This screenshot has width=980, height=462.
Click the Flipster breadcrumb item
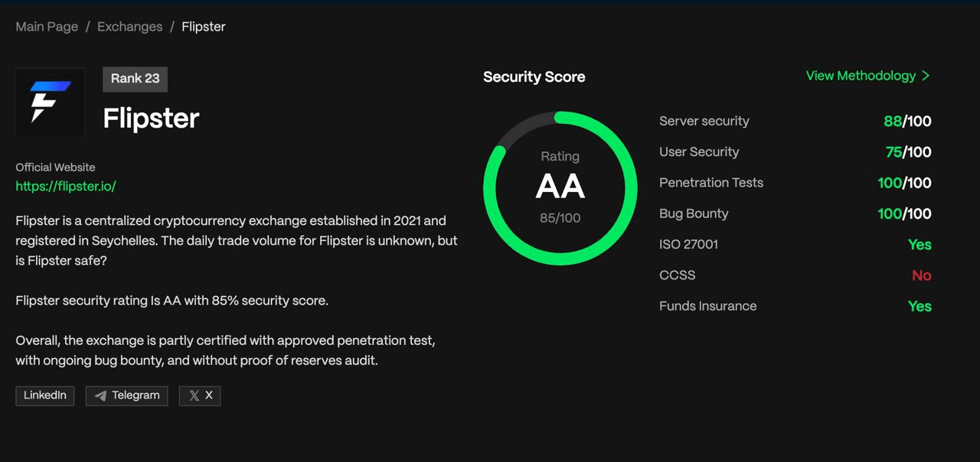(x=204, y=27)
